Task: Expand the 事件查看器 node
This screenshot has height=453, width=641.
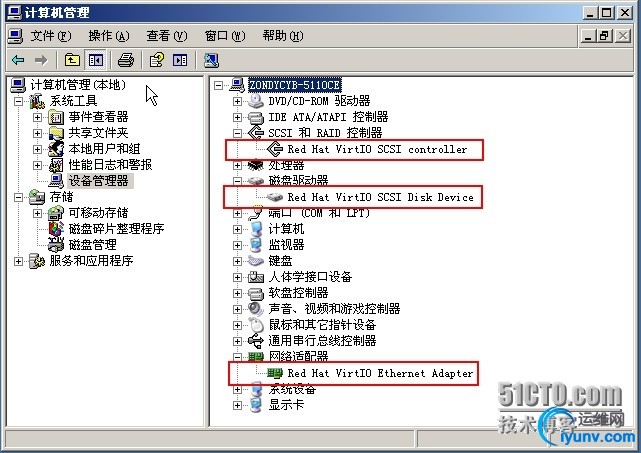Action: 37,117
